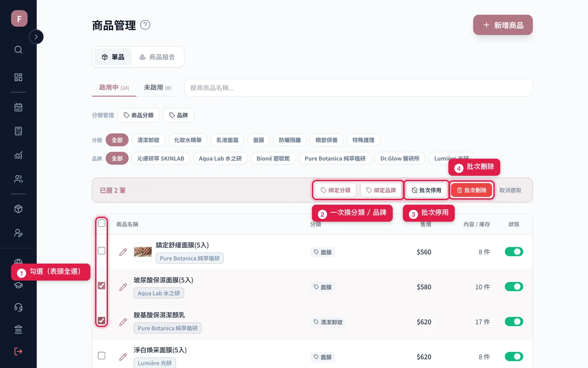Filter by the Aqua Lab 水之研 brand chip

(x=220, y=159)
